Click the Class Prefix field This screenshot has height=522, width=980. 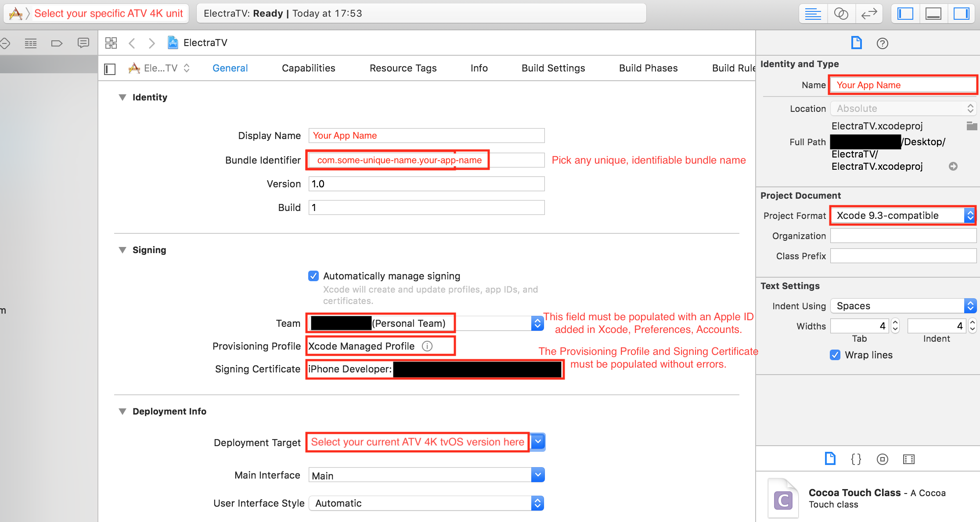[903, 256]
